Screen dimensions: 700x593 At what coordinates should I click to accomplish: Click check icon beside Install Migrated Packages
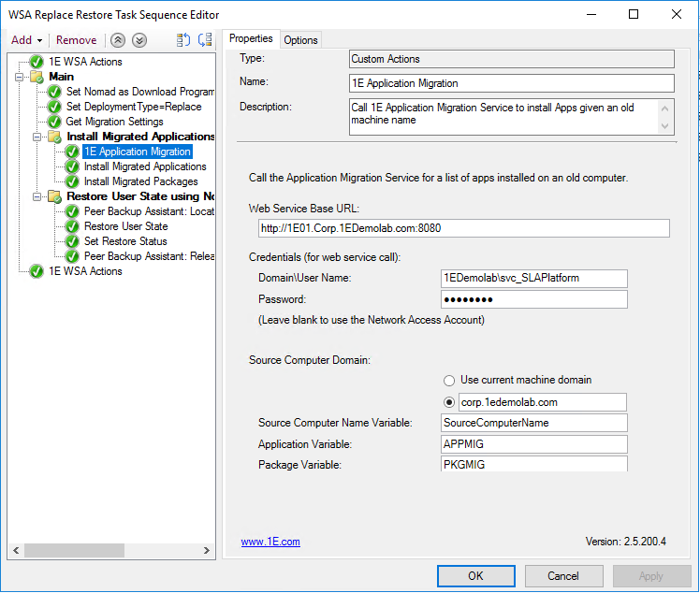pyautogui.click(x=72, y=181)
